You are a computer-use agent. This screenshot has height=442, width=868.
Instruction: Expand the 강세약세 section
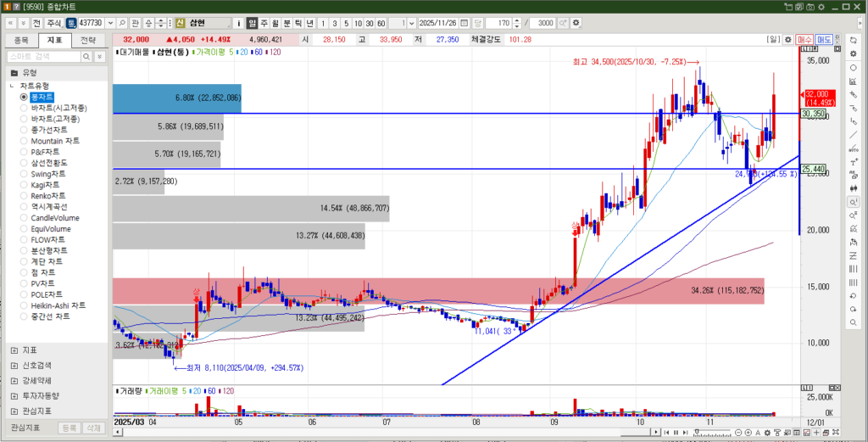coord(14,380)
